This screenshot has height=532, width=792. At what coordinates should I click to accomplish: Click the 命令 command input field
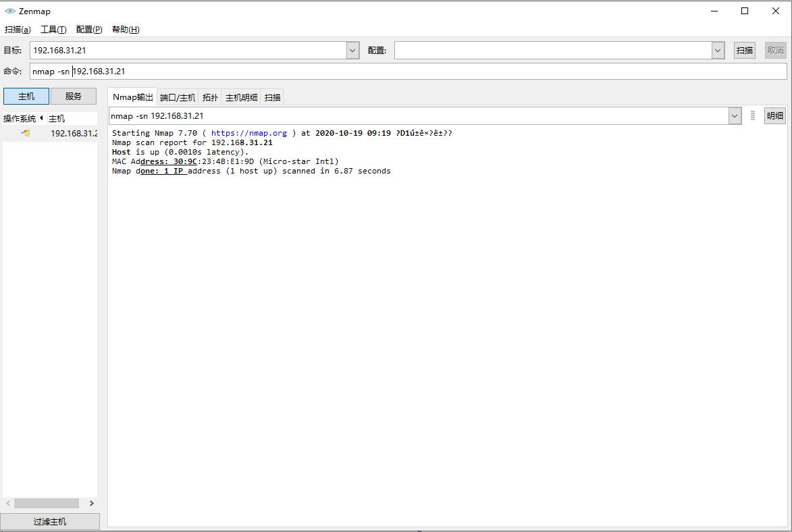[408, 72]
